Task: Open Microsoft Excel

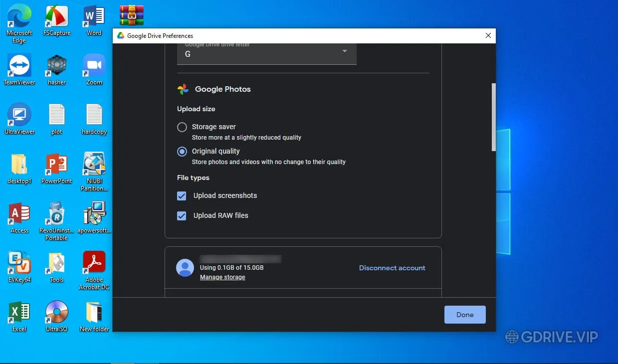Action: coord(18,312)
